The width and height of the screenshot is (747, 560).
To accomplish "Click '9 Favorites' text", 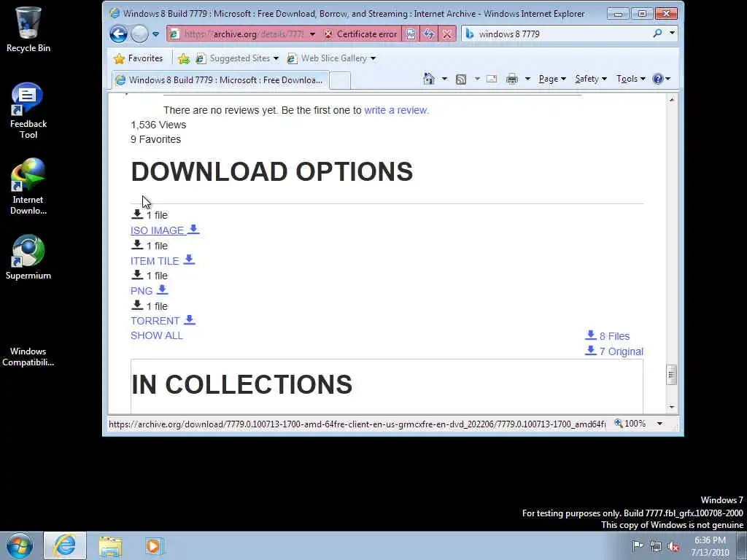I will (x=156, y=139).
